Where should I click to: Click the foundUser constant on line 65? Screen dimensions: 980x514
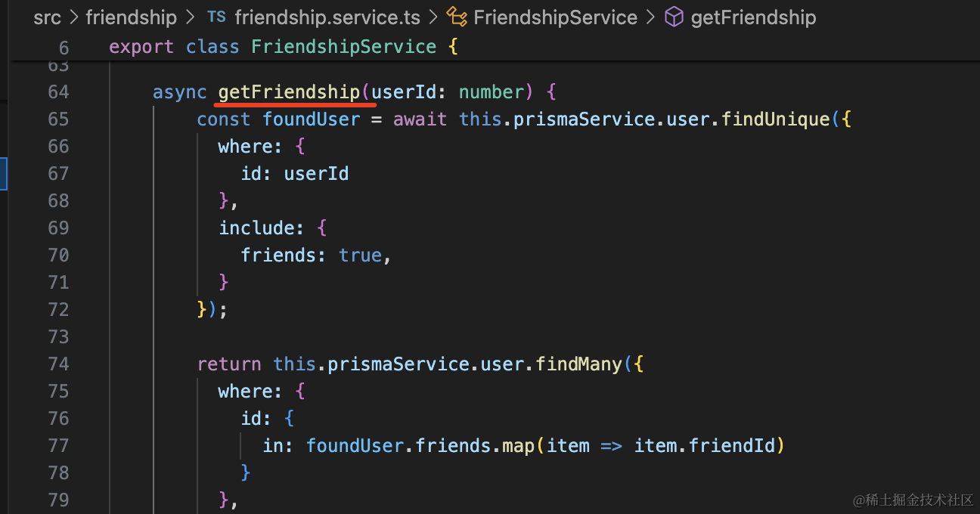312,119
